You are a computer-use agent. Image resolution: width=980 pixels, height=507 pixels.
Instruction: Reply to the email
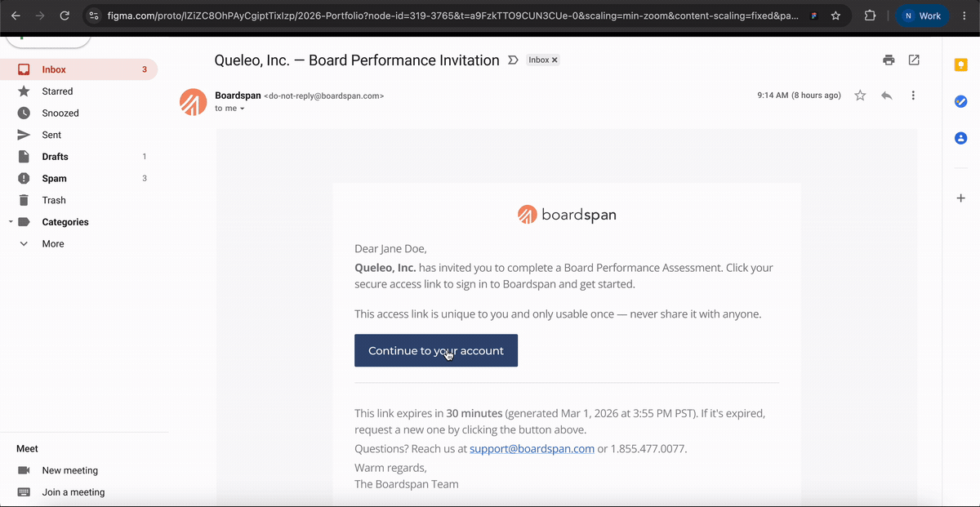(x=887, y=96)
